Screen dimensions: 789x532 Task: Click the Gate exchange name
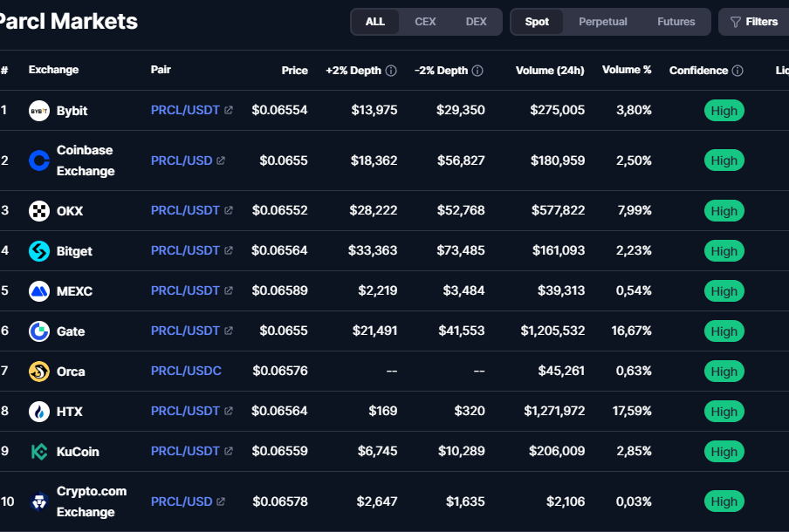coord(71,331)
